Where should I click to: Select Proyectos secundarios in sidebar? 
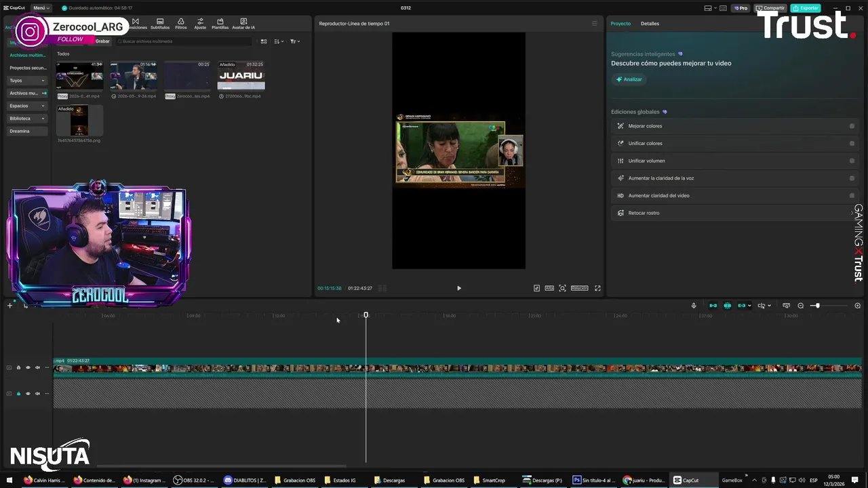28,68
